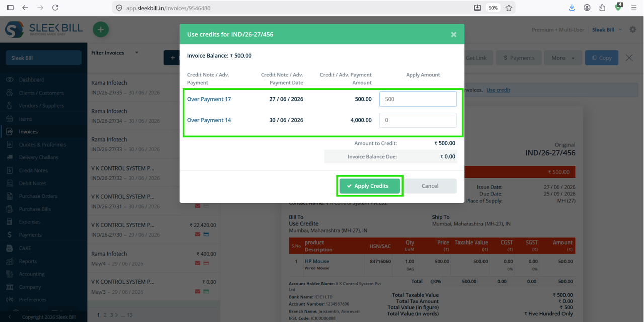Click the $ Payments toolbar button
This screenshot has height=322, width=644.
[x=519, y=58]
